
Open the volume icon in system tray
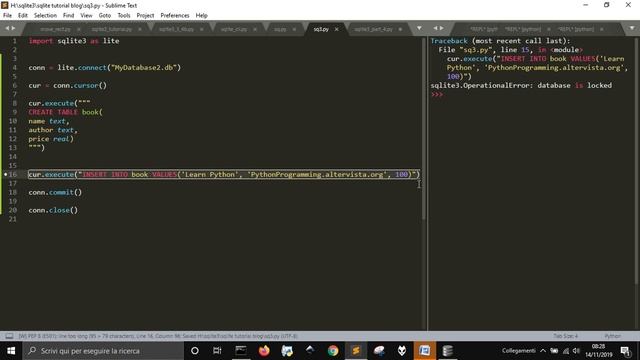[576, 351]
